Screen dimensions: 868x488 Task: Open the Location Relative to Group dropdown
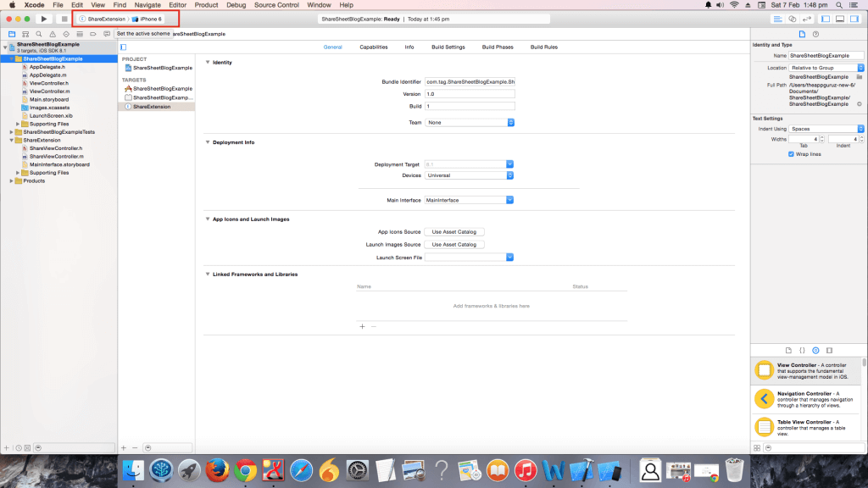826,68
